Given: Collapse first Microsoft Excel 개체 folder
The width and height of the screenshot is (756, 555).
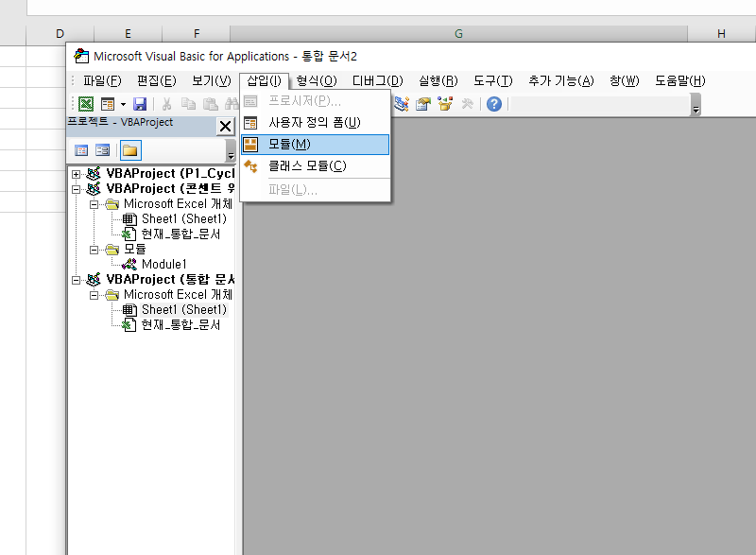Looking at the screenshot, I should [94, 204].
